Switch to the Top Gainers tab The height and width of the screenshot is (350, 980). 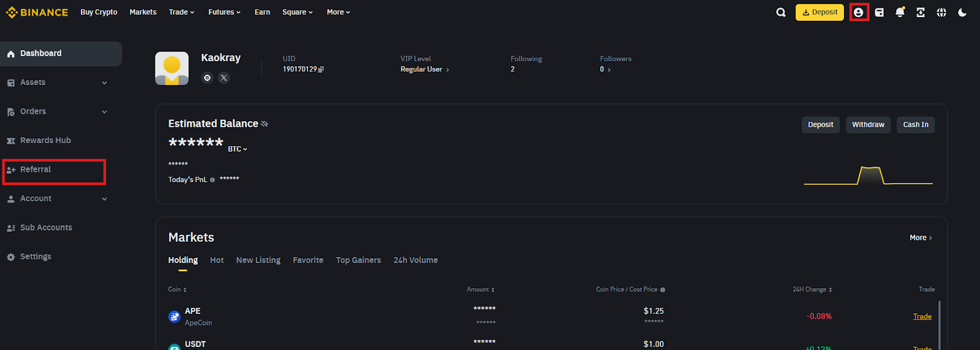click(358, 261)
